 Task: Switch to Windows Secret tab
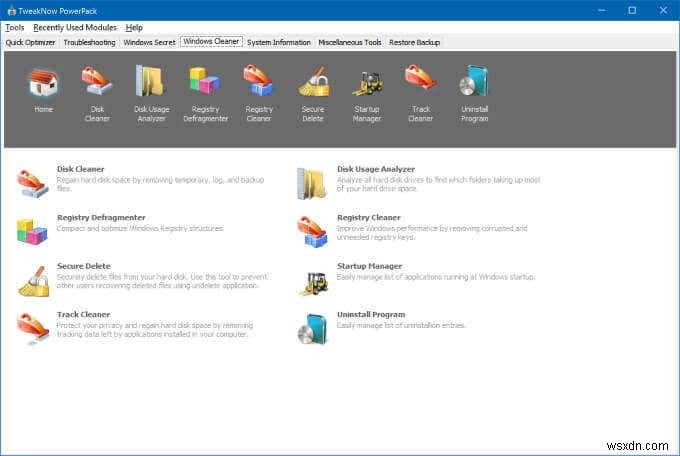pyautogui.click(x=149, y=43)
